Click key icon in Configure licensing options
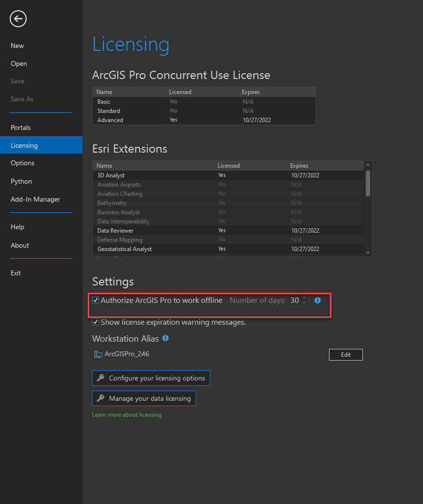423x504 pixels. 101,378
